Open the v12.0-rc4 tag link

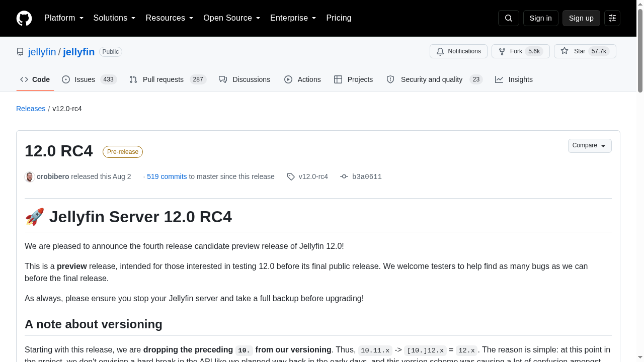click(x=313, y=177)
